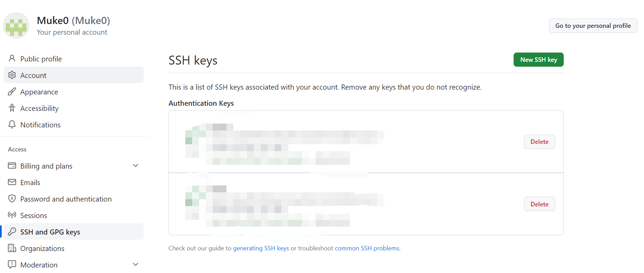644x273 pixels.
Task: Click the Muke0 avatar image
Action: coord(16,25)
